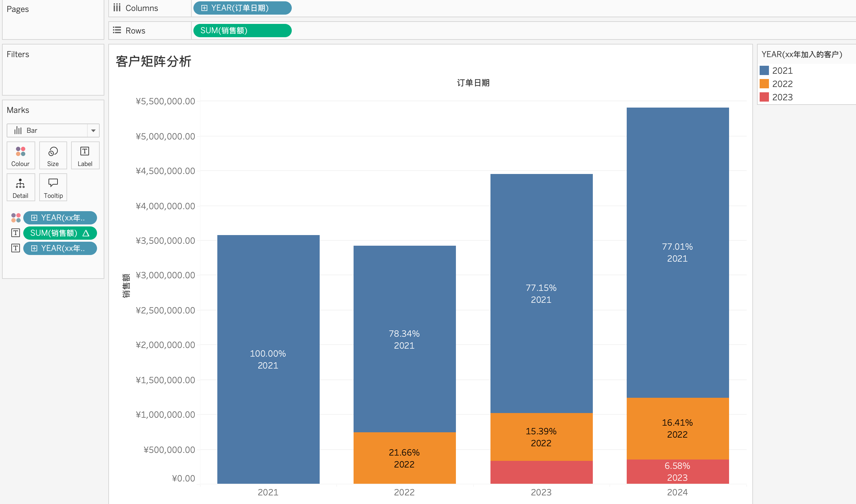Click table calculation delta on SUM(销售额) pill
Viewport: 856px width, 504px height.
86,233
